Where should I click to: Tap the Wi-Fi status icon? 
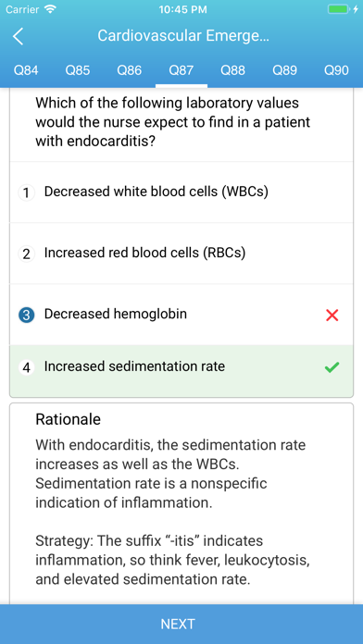click(51, 9)
